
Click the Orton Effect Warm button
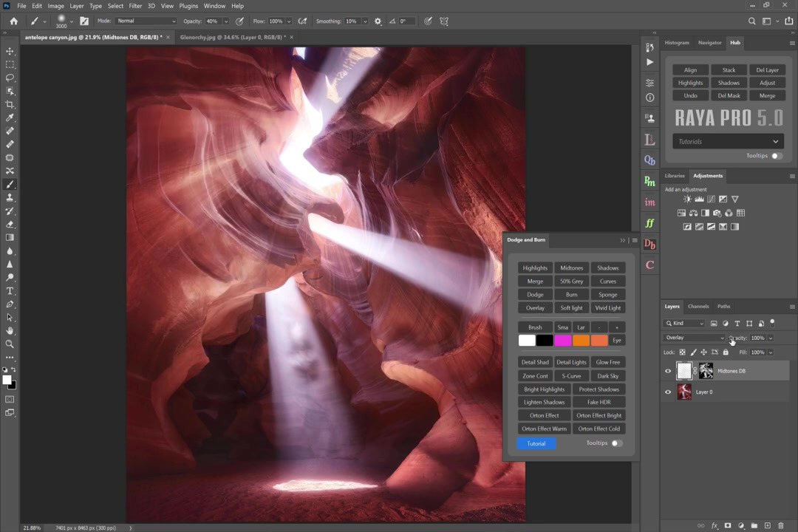544,429
